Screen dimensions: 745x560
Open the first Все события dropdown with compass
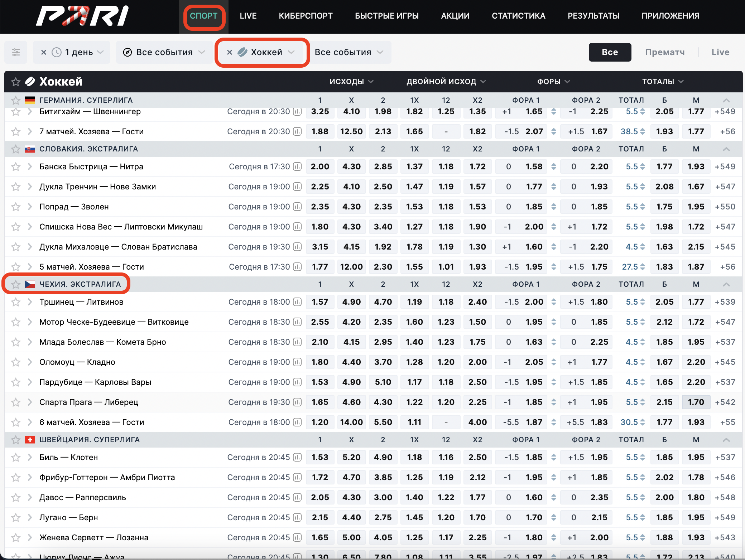click(164, 52)
